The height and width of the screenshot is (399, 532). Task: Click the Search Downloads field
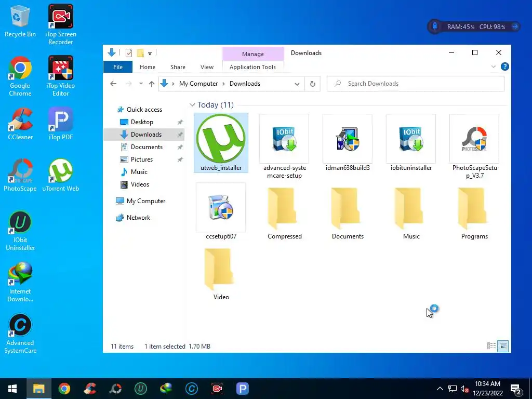click(416, 84)
